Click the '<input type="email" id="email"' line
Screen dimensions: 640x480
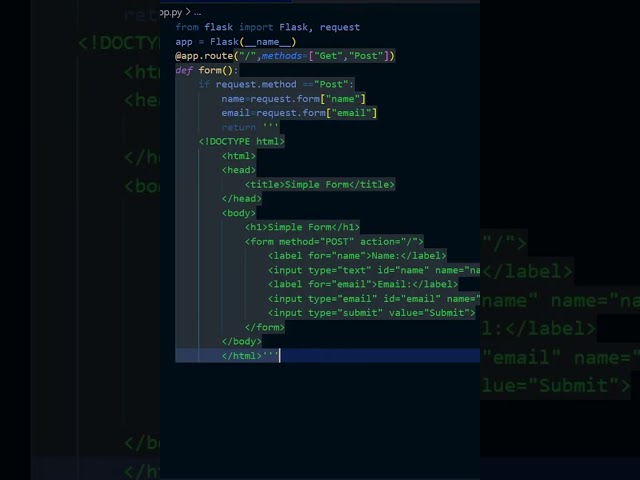pyautogui.click(x=374, y=299)
